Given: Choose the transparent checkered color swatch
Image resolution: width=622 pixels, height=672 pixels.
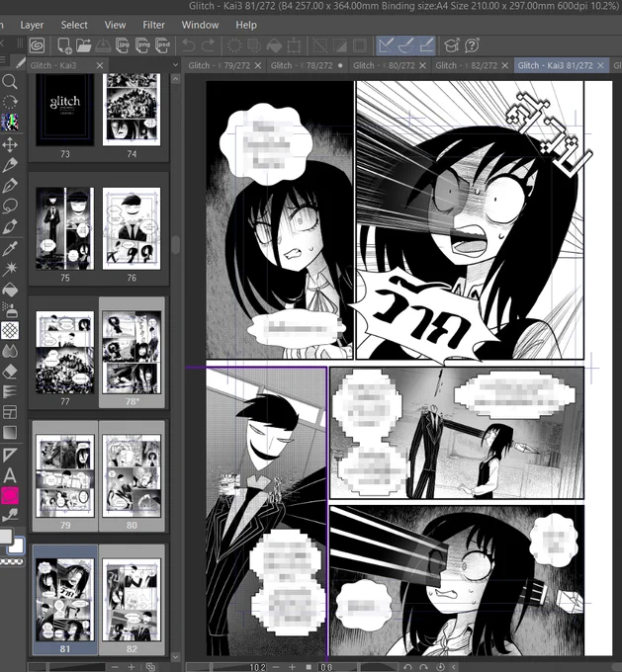Looking at the screenshot, I should (x=12, y=561).
